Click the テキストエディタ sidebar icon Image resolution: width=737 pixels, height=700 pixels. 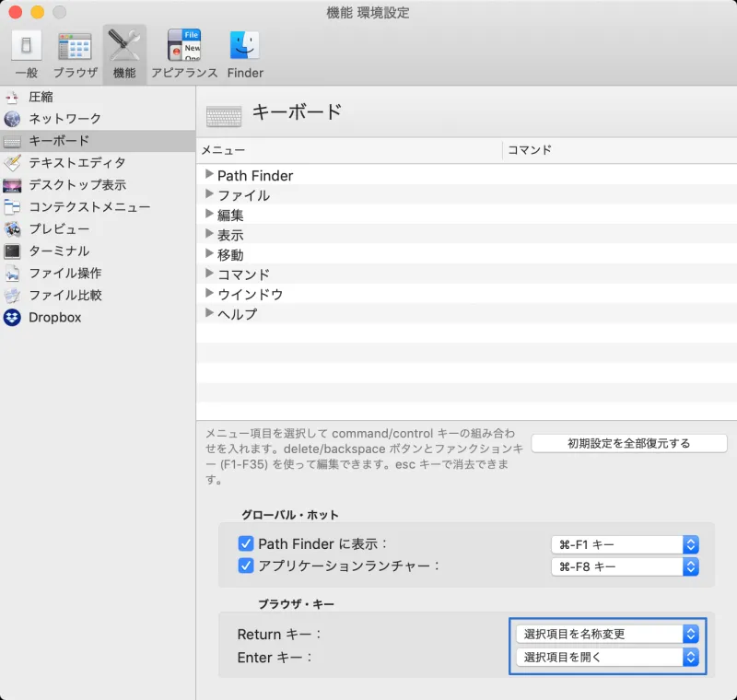point(12,163)
